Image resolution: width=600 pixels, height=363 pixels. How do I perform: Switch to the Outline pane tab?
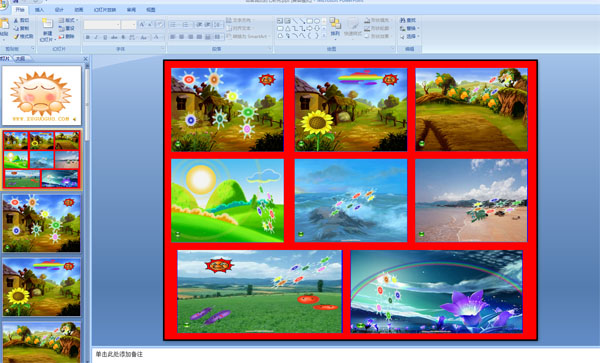point(21,59)
